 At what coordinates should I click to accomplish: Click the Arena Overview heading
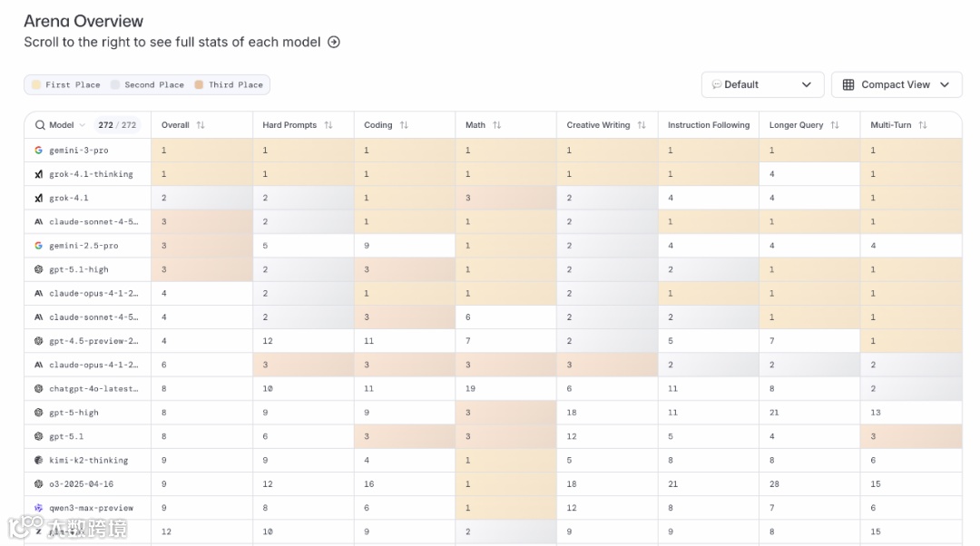[83, 21]
